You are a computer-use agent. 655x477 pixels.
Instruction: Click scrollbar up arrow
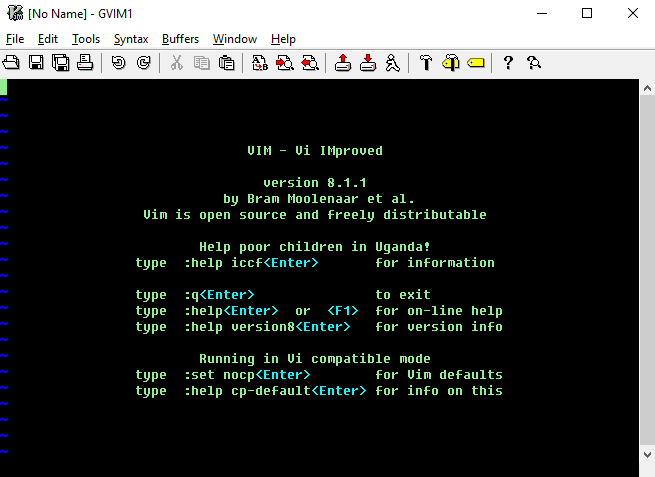point(647,88)
